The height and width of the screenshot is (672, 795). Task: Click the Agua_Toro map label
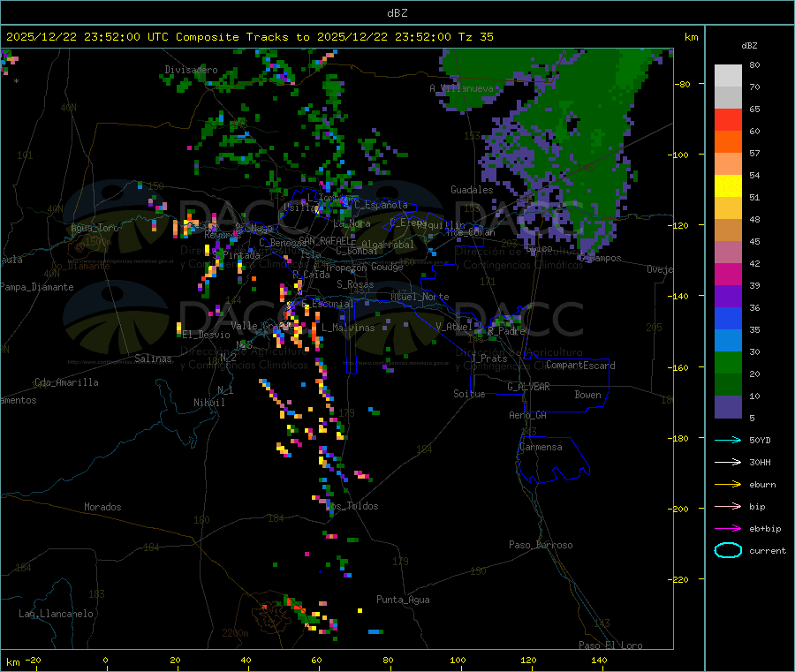point(95,228)
